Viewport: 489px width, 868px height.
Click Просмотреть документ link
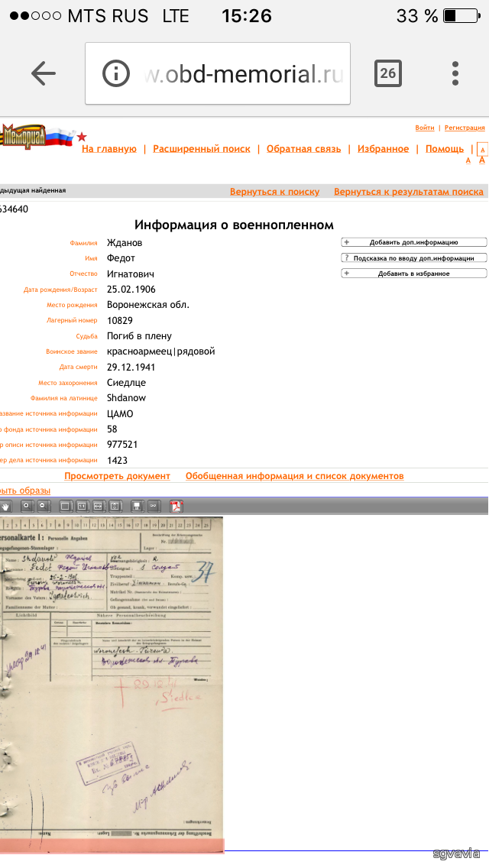(x=118, y=476)
